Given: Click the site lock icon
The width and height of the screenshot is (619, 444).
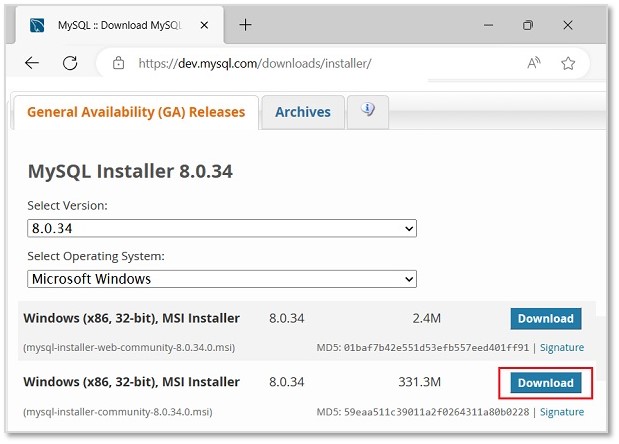Looking at the screenshot, I should [x=118, y=63].
